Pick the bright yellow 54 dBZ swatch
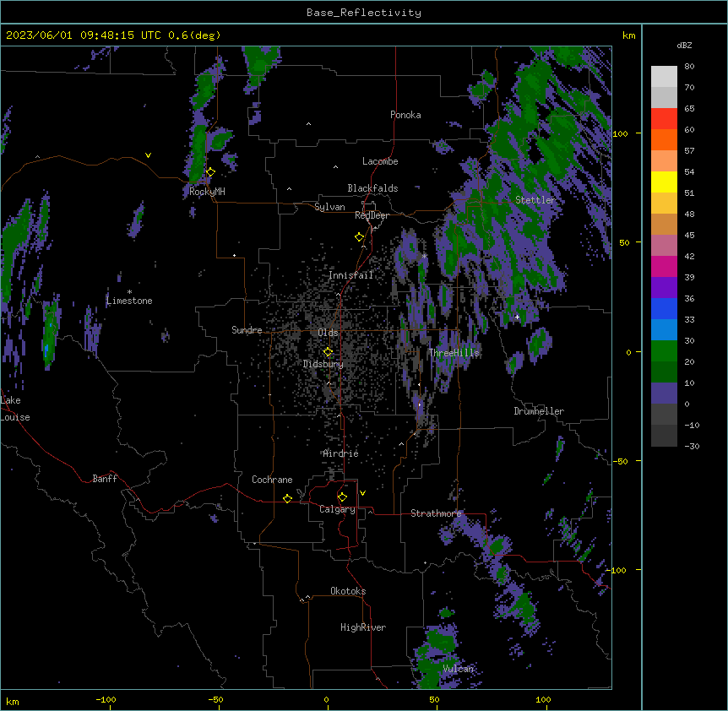Viewport: 728px width, 711px height. (664, 182)
